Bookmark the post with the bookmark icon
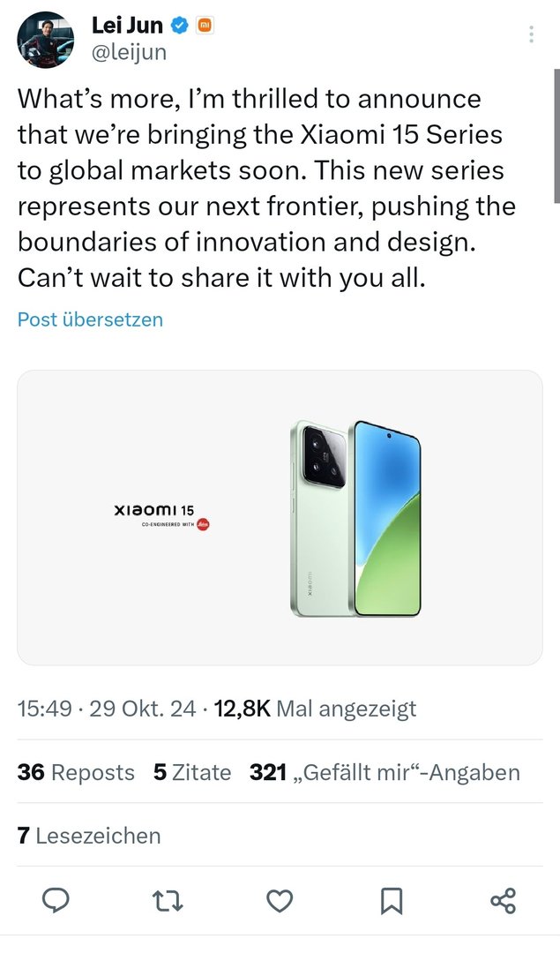Viewport: 560px width, 953px height. [392, 901]
